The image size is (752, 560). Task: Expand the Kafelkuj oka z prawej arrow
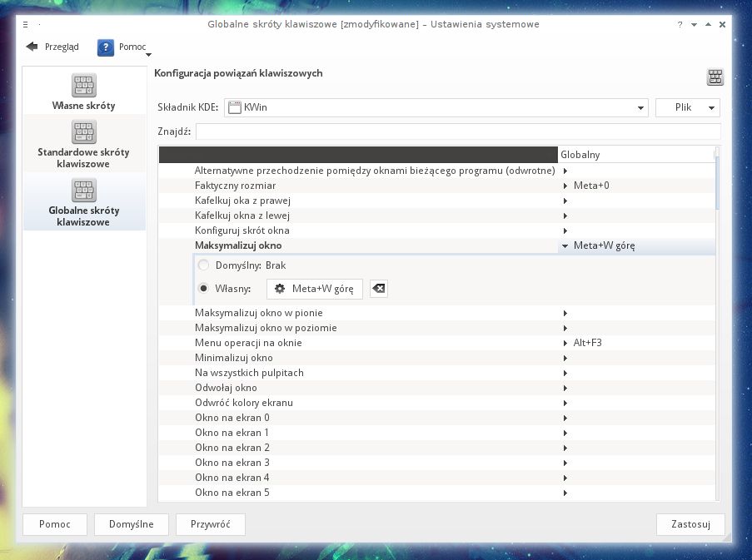click(x=565, y=201)
